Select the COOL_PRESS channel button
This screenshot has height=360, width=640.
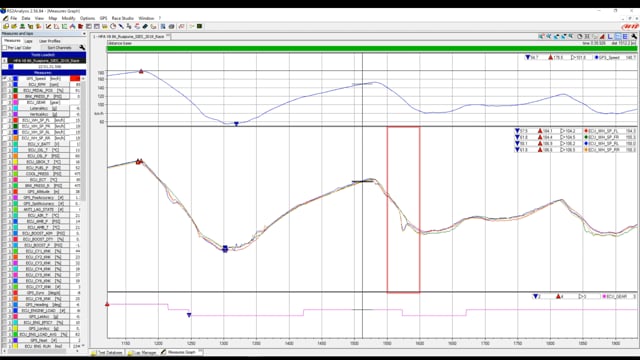click(x=44, y=173)
